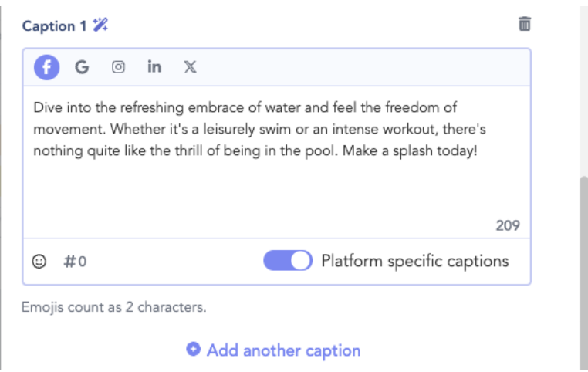Screen dimensions: 588x372
Task: Open the emoji picker smiley icon
Action: [39, 262]
